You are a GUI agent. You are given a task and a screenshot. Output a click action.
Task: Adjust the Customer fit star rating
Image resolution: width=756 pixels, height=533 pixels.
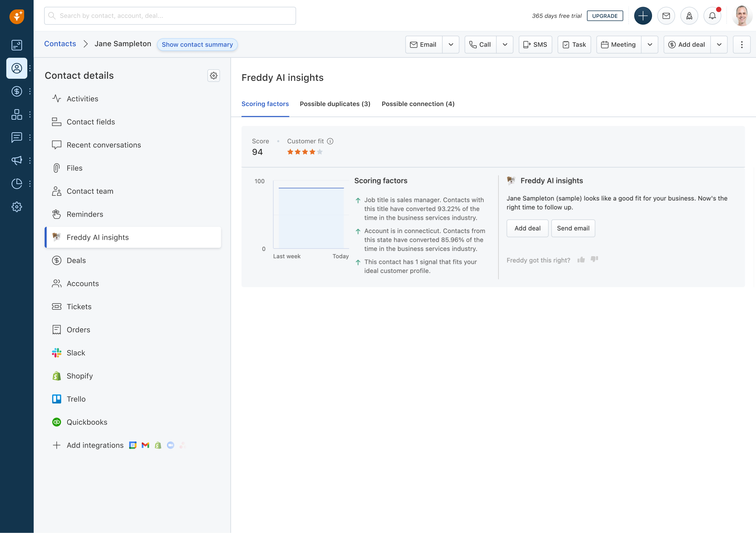click(x=304, y=152)
